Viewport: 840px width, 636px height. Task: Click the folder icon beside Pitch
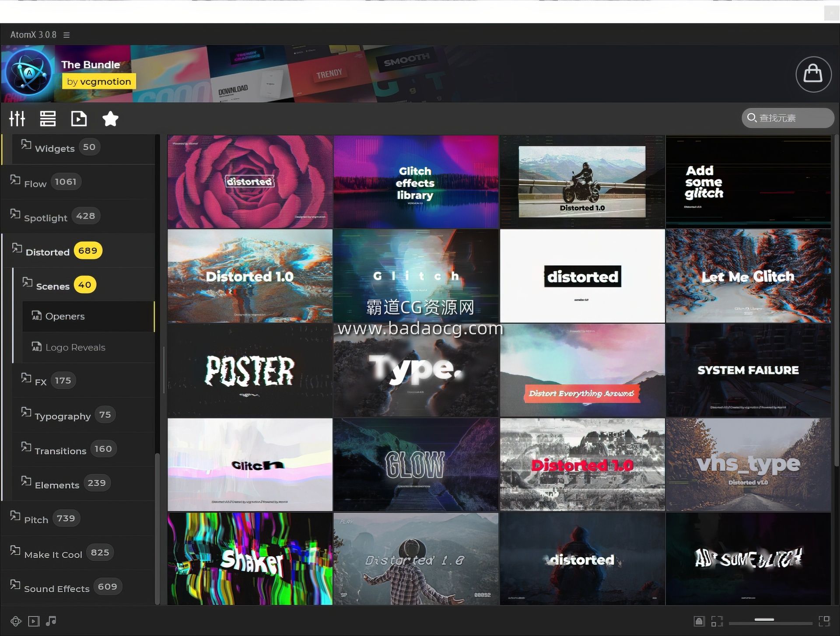15,516
